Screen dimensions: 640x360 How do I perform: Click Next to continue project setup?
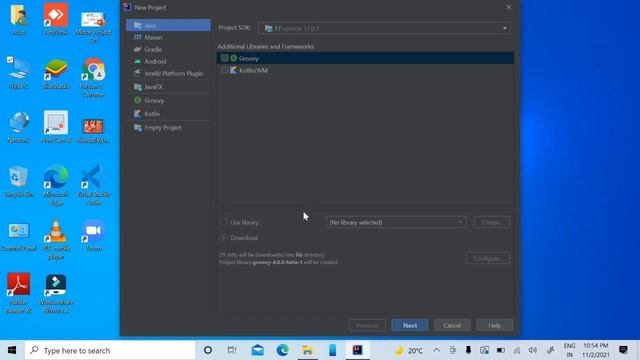point(410,325)
